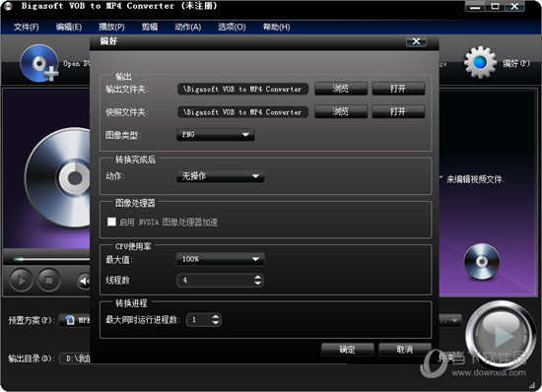The width and height of the screenshot is (542, 392).
Task: Enable NVIDIA image processor acceleration checkbox
Action: click(x=111, y=222)
